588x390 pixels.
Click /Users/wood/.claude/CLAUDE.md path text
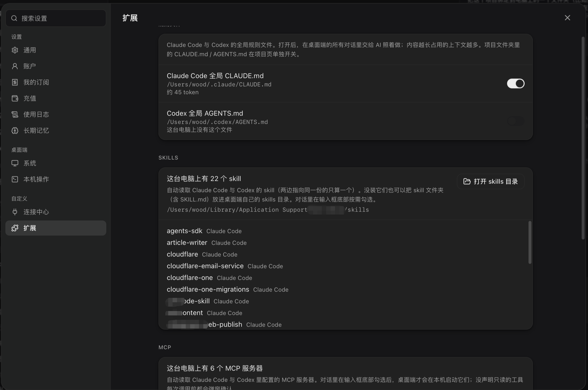pos(219,85)
